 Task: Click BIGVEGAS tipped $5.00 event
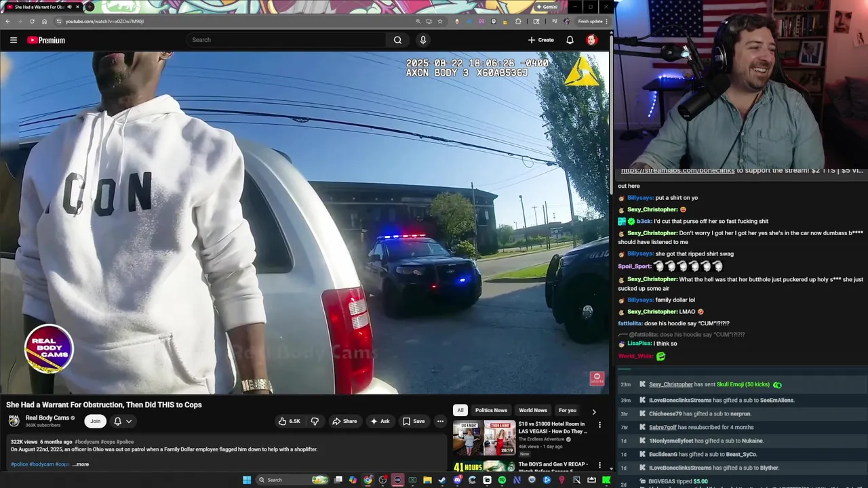click(x=678, y=481)
